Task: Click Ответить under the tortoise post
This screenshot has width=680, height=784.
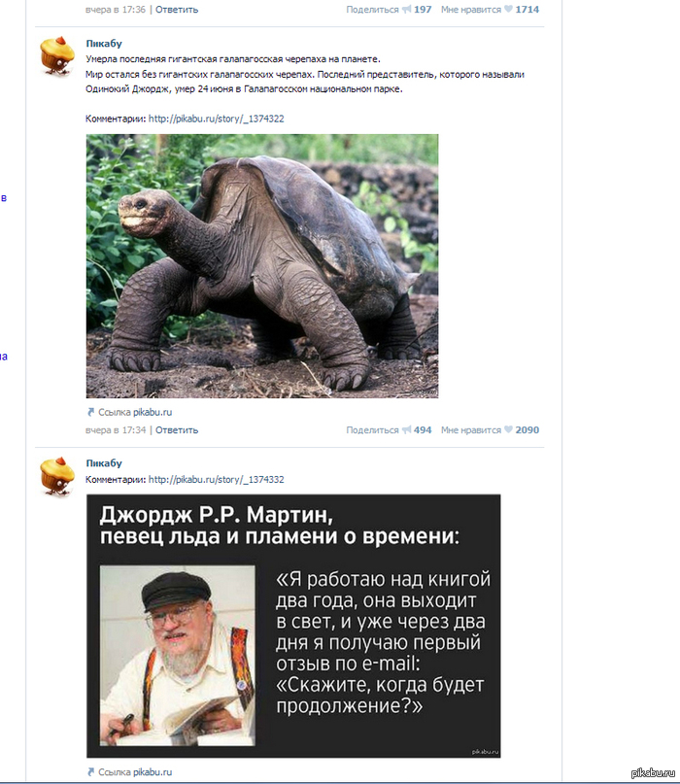Action: (177, 430)
